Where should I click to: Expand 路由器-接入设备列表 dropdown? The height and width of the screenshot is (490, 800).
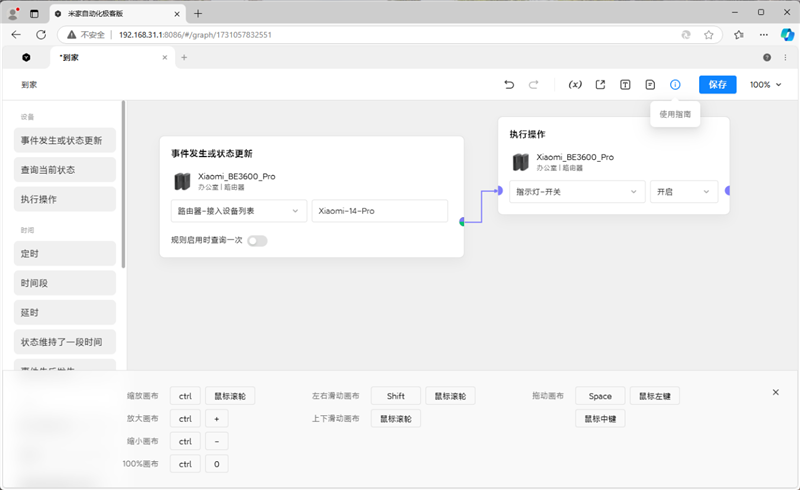239,211
